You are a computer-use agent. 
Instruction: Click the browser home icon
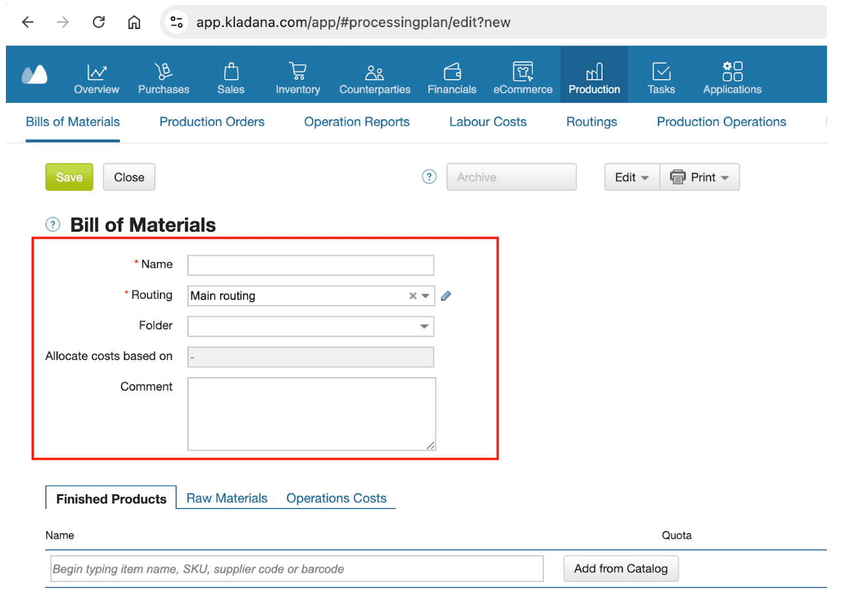pos(134,22)
